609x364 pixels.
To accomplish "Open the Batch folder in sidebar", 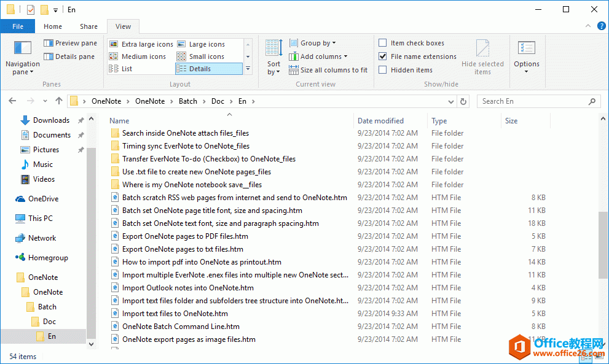I will [47, 306].
